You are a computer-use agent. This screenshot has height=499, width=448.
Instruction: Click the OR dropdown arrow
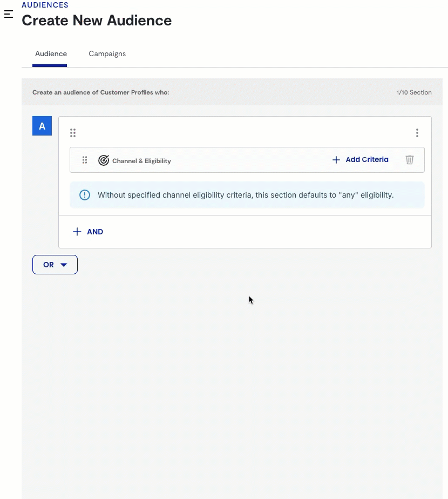[x=64, y=265]
